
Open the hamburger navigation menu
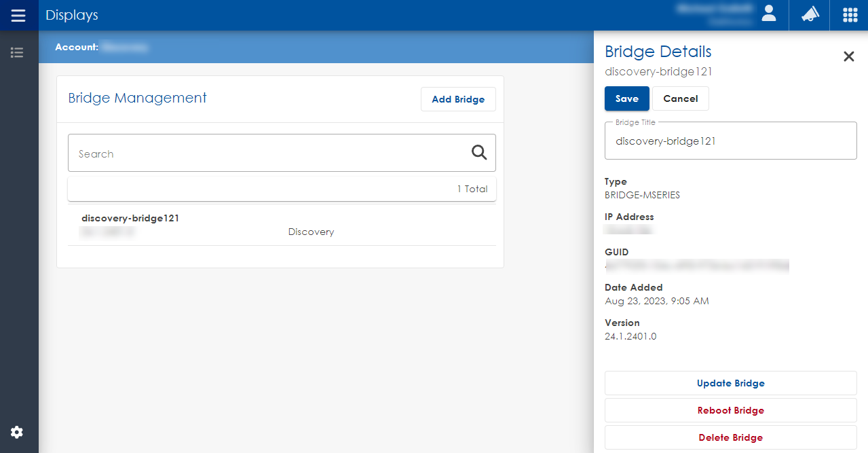(18, 15)
